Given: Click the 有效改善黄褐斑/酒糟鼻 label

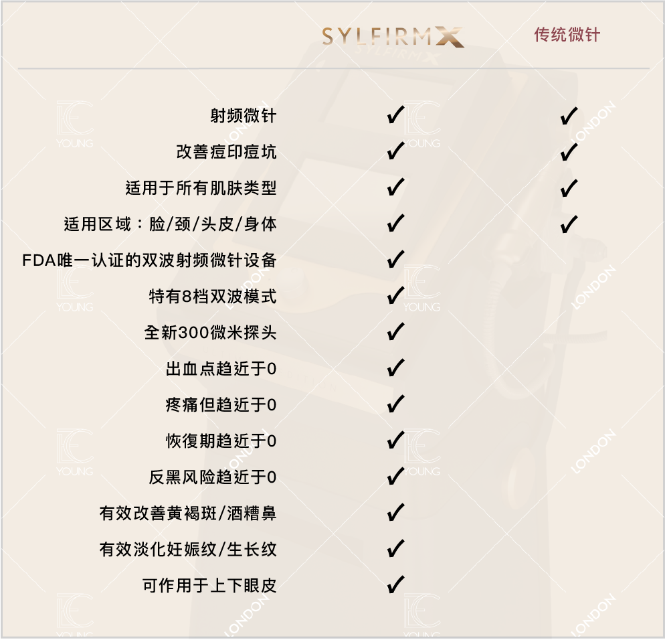Looking at the screenshot, I should point(188,513).
